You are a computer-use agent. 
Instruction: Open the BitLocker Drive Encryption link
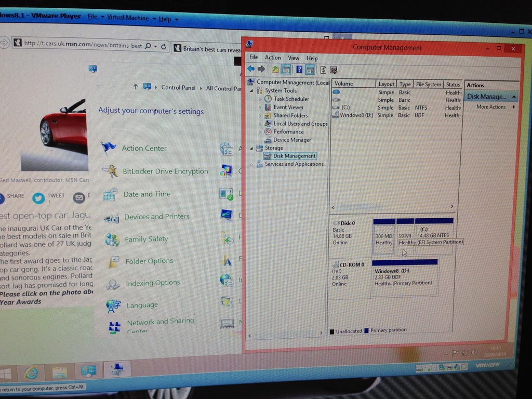click(x=165, y=171)
